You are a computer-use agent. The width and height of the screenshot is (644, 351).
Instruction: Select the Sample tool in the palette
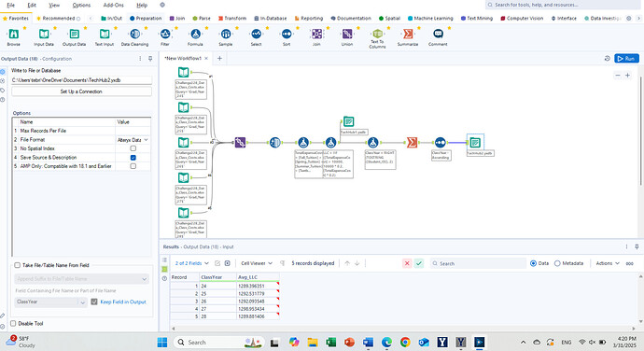(226, 37)
